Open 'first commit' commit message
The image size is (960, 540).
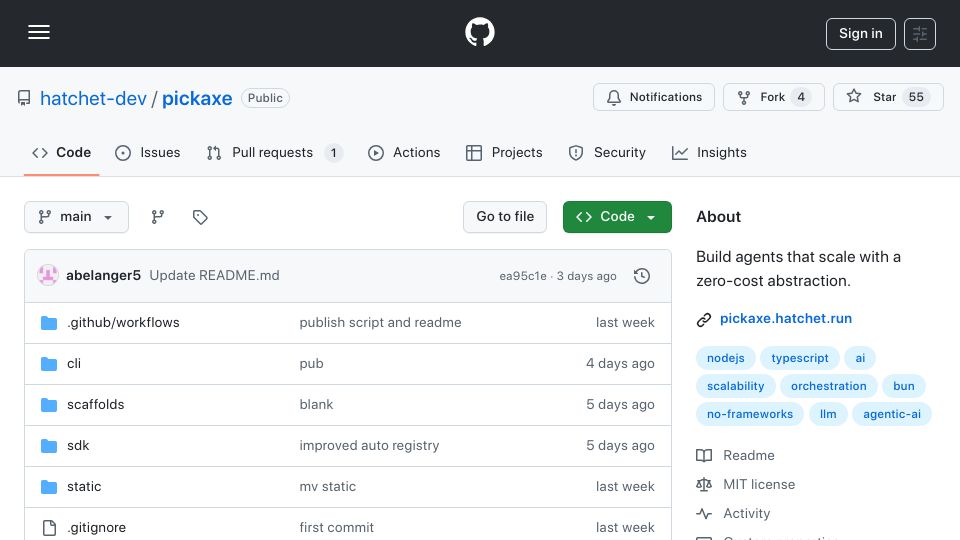click(x=336, y=528)
